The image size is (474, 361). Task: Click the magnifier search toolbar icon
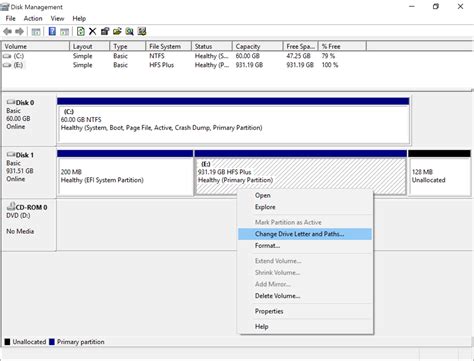pyautogui.click(x=129, y=31)
